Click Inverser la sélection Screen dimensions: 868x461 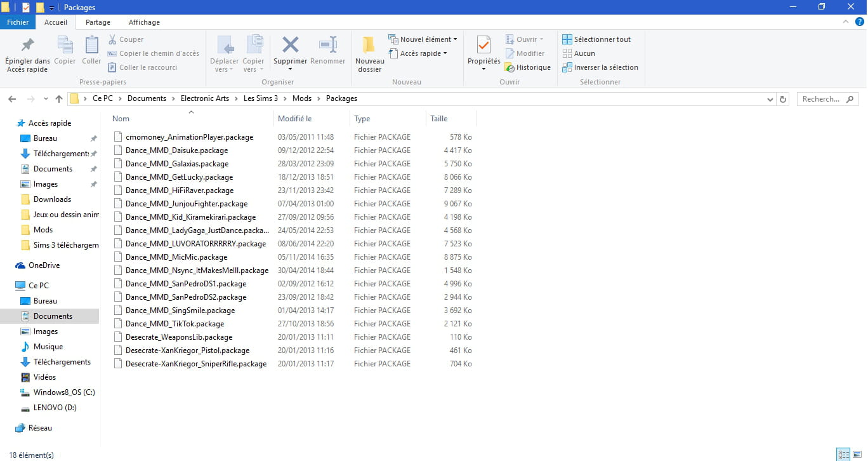600,67
